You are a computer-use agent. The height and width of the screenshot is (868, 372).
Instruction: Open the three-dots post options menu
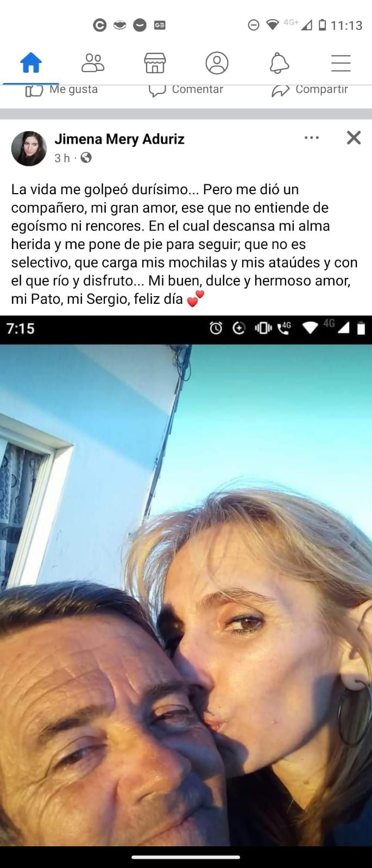point(312,138)
